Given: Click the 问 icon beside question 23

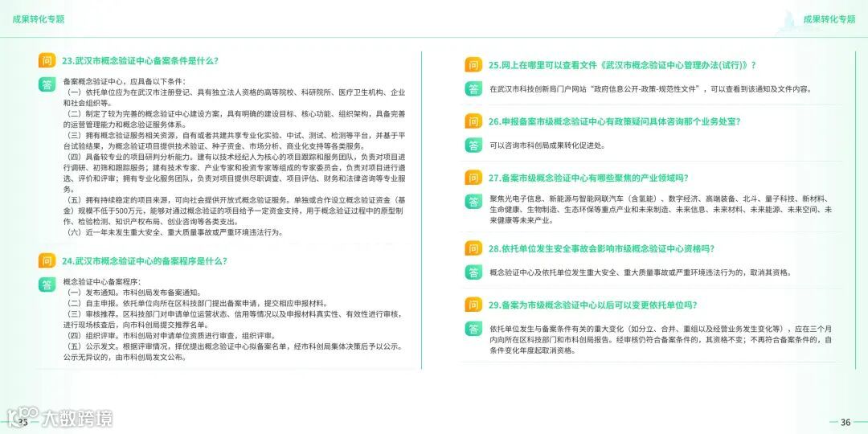Looking at the screenshot, I should [x=47, y=61].
